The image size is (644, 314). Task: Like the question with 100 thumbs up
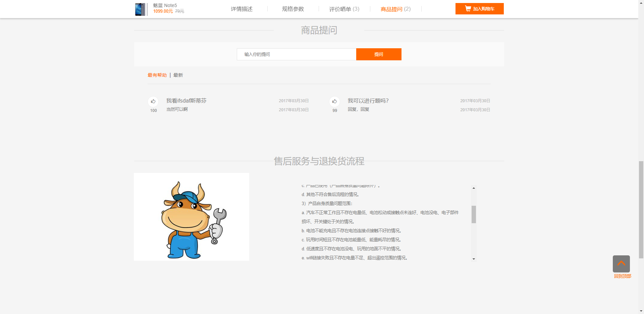pyautogui.click(x=153, y=102)
